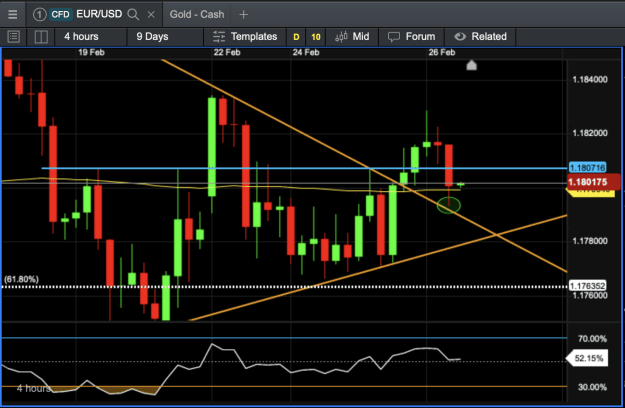Open the 4 hours interval dropdown

pyautogui.click(x=90, y=37)
